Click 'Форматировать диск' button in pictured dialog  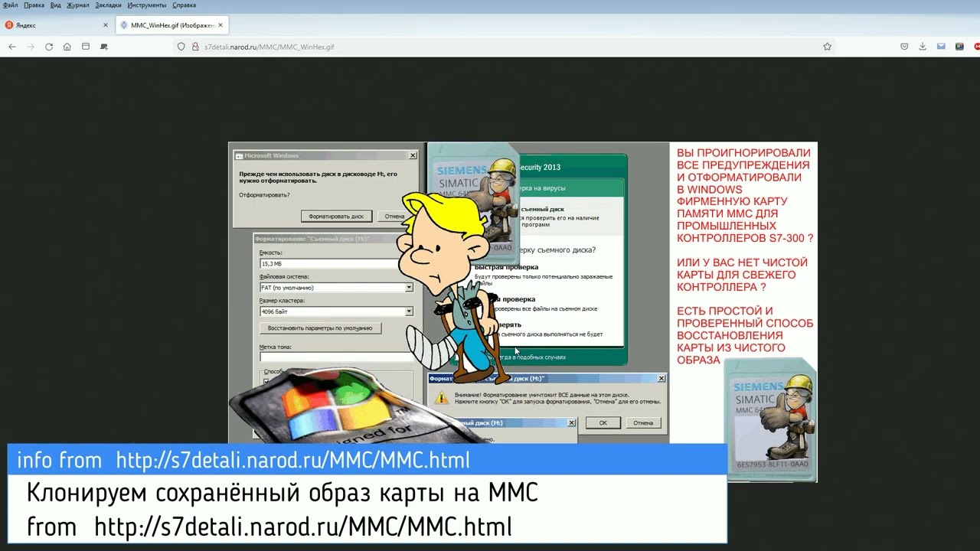pyautogui.click(x=337, y=217)
